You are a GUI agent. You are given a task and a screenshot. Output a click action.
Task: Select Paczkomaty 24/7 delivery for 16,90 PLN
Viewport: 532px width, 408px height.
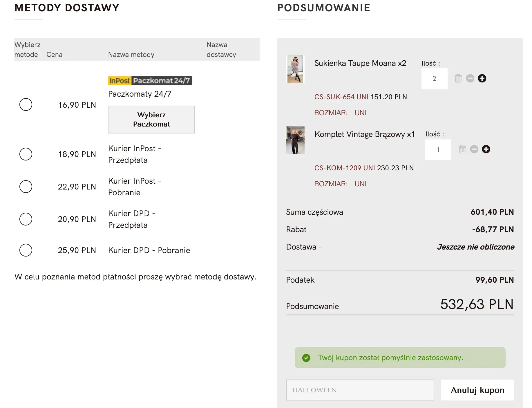pos(26,104)
